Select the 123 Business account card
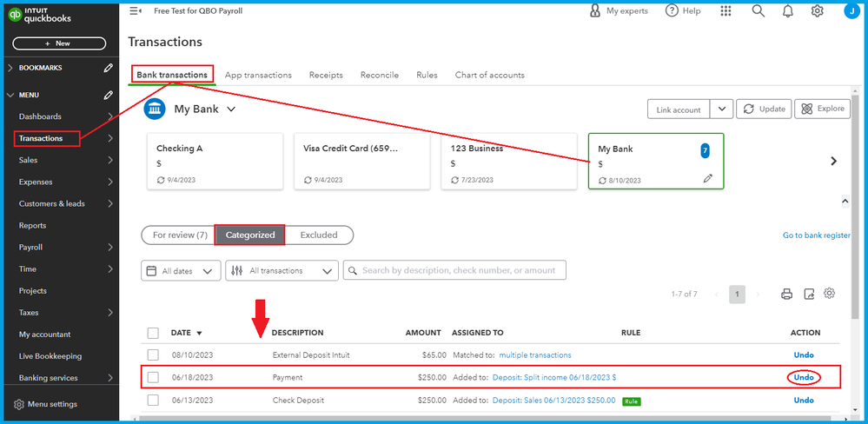The height and width of the screenshot is (424, 868). pos(509,161)
